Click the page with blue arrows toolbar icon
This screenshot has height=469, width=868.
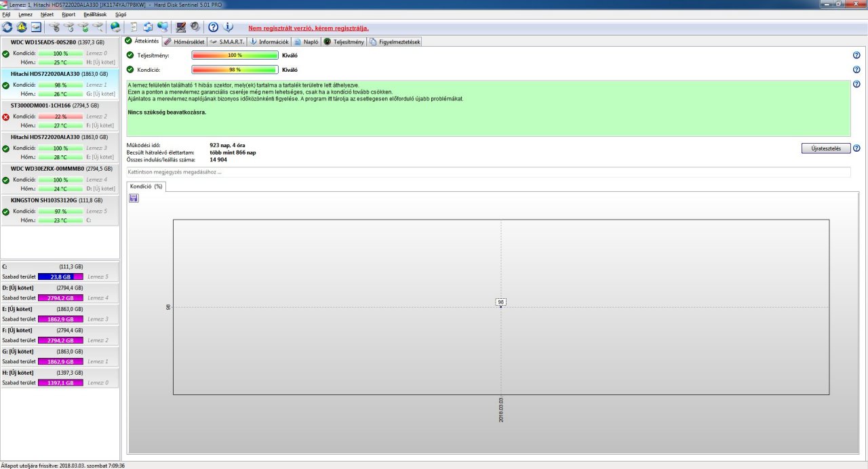click(148, 27)
